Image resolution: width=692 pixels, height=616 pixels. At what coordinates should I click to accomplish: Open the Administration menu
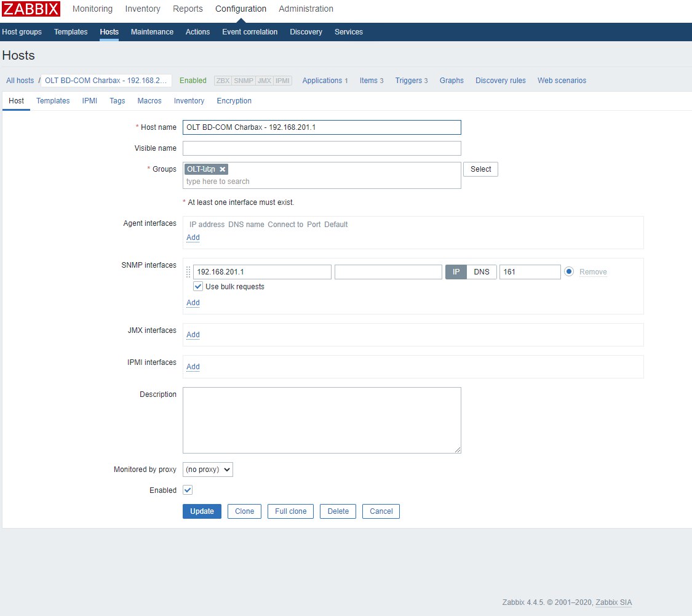click(306, 9)
